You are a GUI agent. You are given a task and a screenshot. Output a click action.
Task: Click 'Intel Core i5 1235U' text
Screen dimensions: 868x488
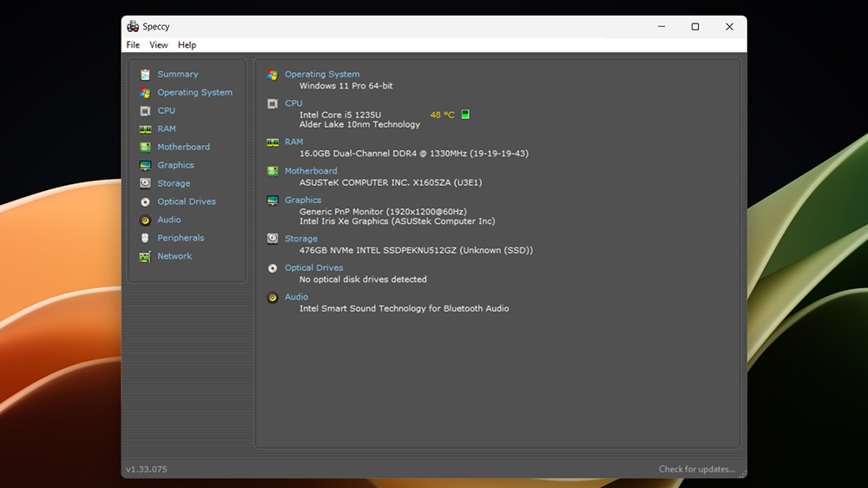(340, 115)
